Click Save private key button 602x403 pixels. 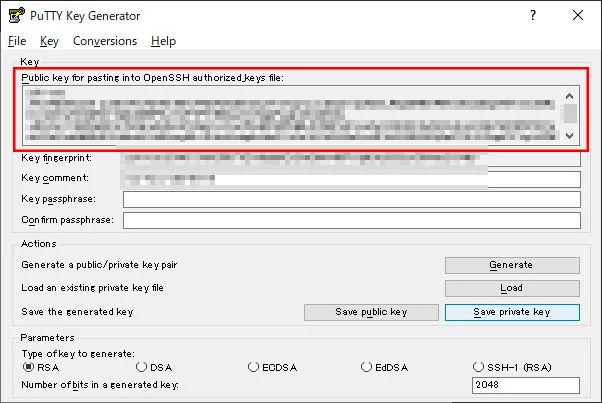click(x=512, y=312)
